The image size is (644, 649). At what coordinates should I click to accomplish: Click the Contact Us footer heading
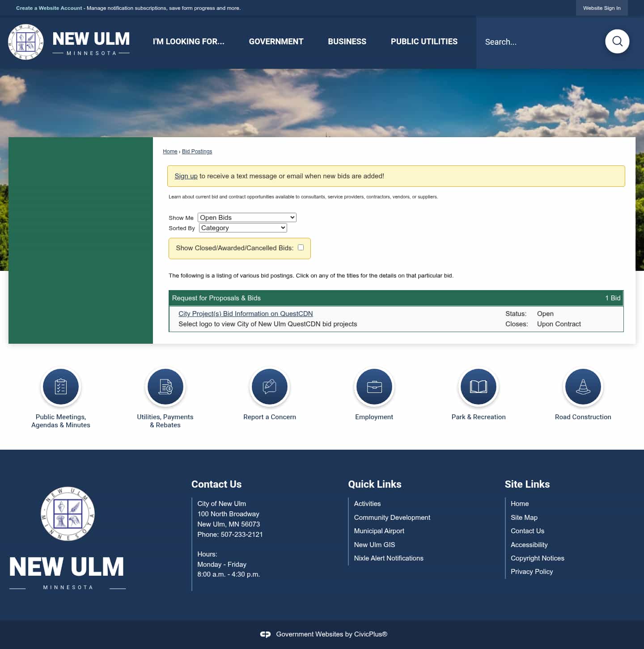click(x=216, y=485)
